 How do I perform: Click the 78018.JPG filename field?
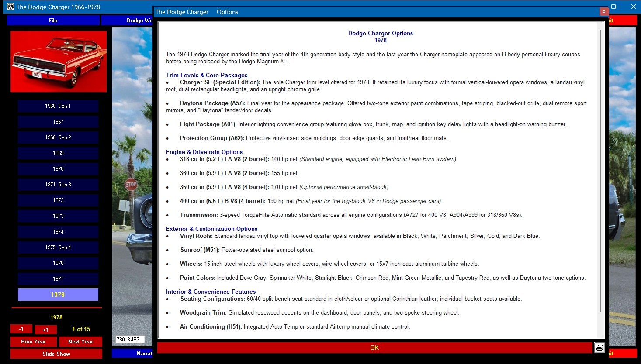point(130,340)
